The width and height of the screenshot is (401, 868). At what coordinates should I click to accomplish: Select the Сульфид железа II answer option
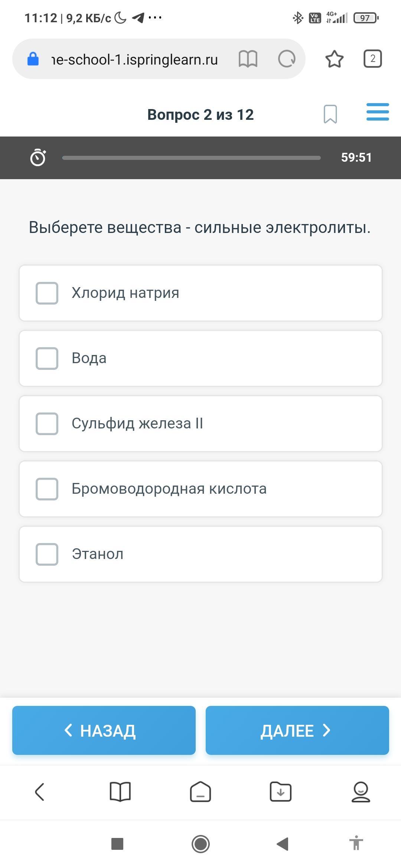[200, 424]
